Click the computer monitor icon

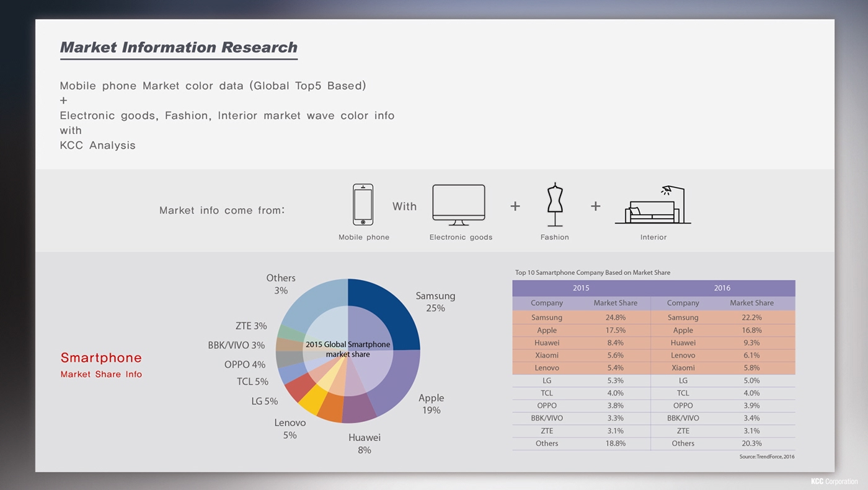459,205
